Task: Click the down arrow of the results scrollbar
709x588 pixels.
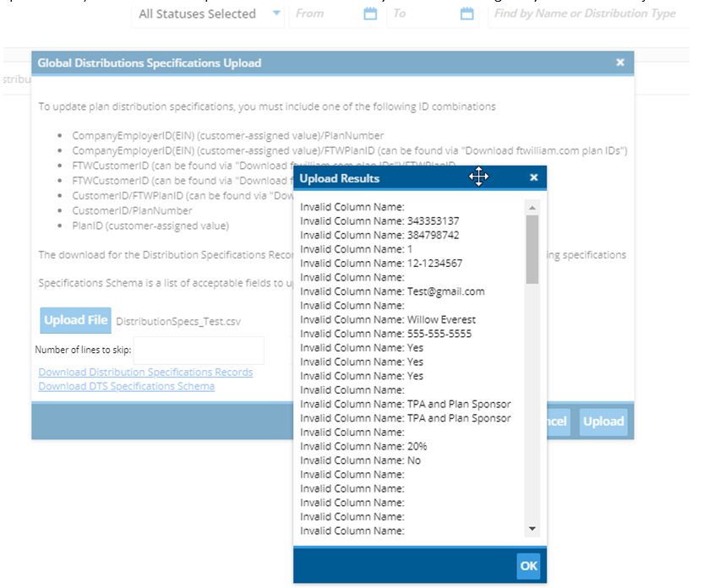Action: (532, 529)
